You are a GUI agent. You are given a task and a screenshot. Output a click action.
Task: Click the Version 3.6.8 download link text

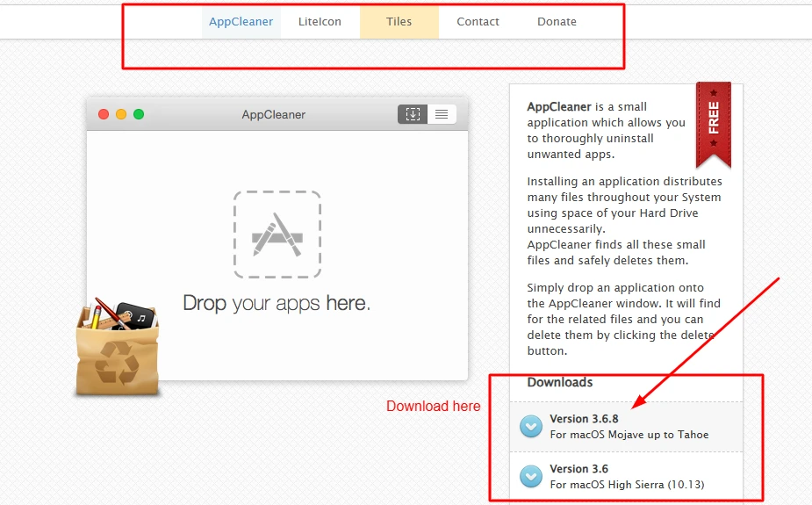click(583, 419)
